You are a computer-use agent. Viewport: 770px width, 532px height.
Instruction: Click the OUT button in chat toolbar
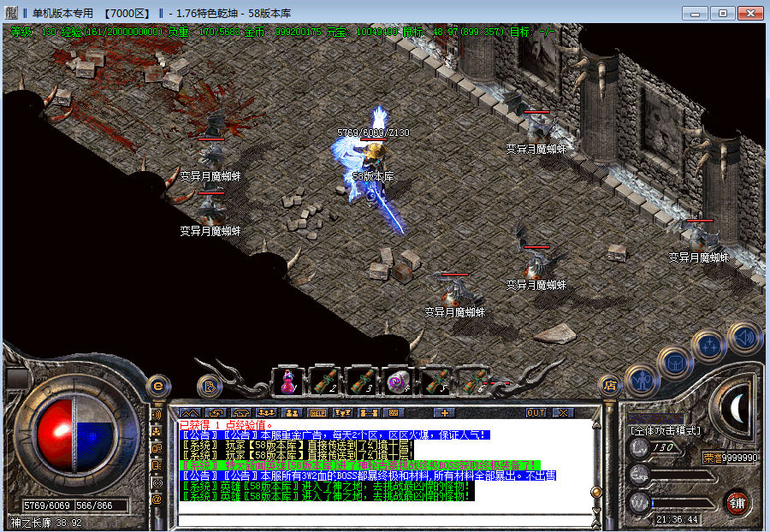coord(536,413)
